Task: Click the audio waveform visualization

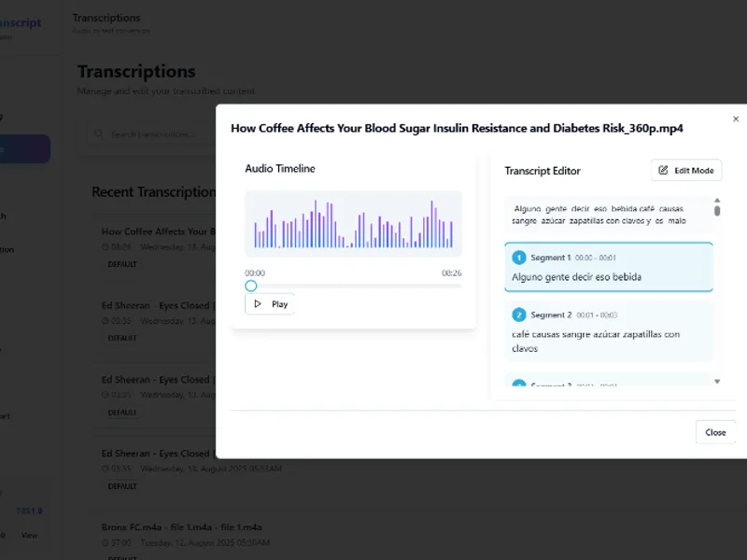Action: point(353,224)
